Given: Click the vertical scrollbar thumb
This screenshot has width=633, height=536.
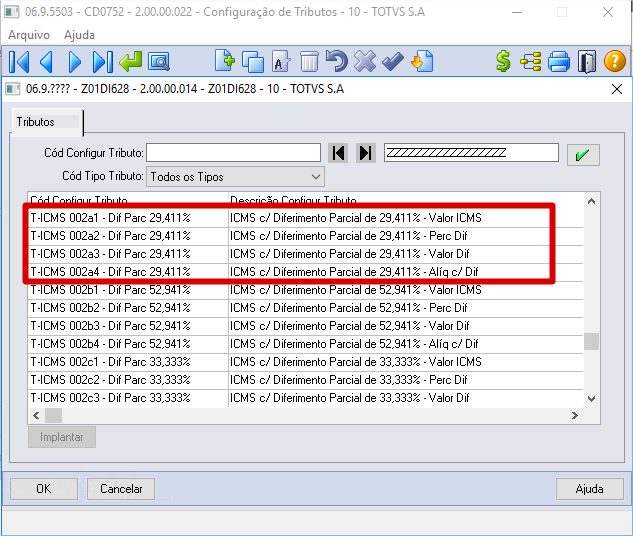Looking at the screenshot, I should coord(591,341).
